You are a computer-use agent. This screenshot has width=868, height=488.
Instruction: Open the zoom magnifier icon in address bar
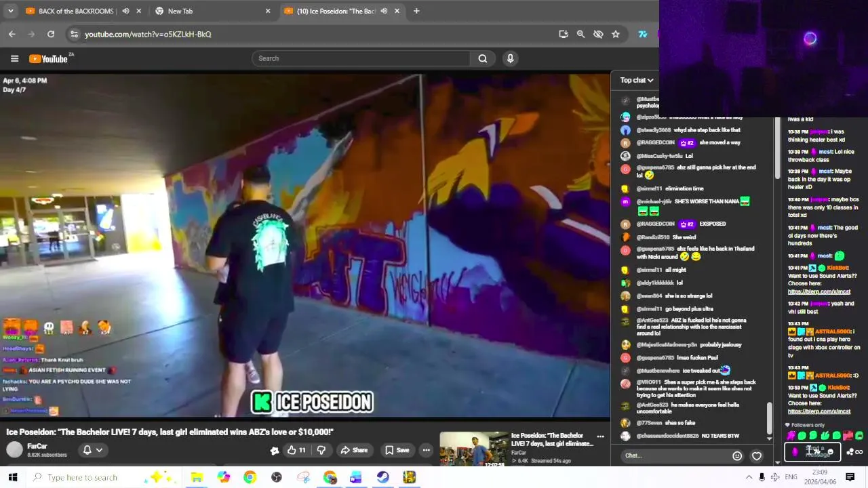point(580,34)
